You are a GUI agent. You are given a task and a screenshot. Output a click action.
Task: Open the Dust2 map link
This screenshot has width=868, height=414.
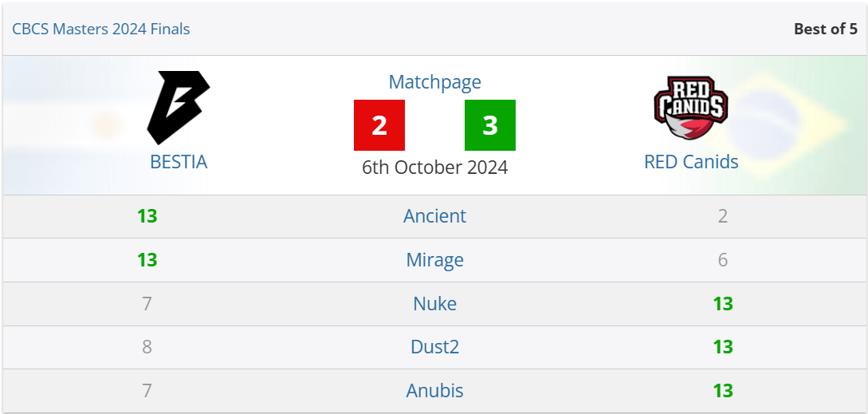point(434,347)
